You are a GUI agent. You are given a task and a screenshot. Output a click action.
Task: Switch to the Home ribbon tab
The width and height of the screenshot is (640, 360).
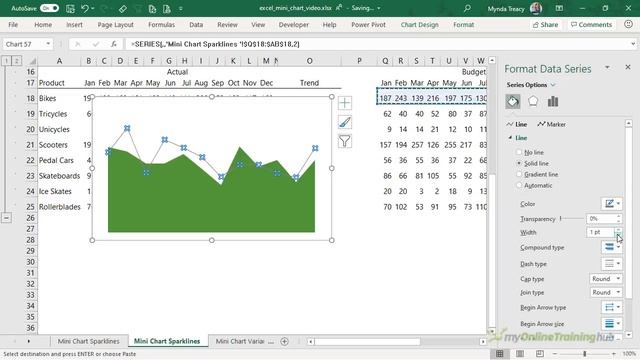43,24
